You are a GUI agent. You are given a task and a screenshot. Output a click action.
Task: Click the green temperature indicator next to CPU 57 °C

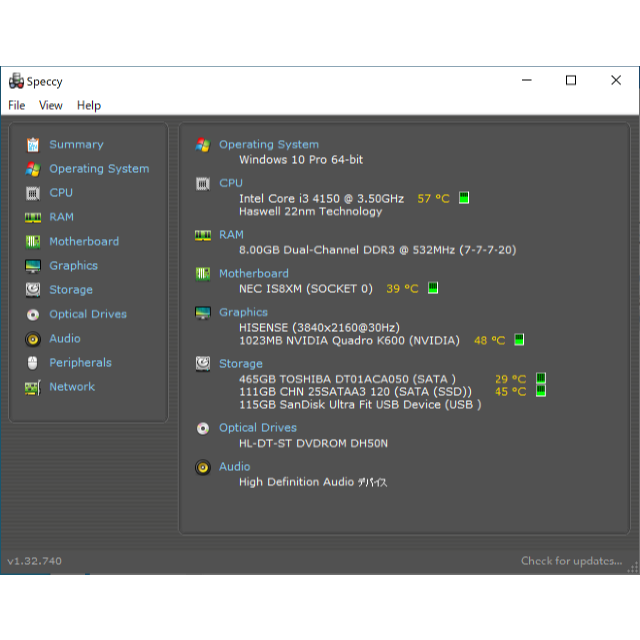click(464, 198)
